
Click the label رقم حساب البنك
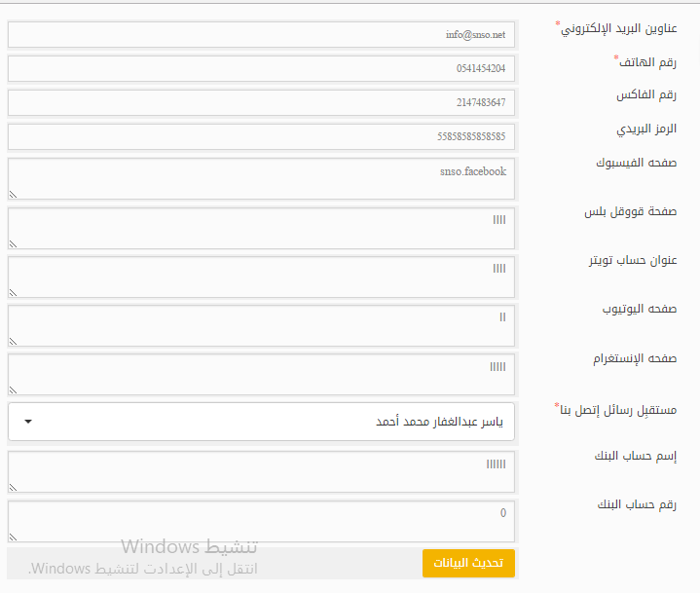637,504
